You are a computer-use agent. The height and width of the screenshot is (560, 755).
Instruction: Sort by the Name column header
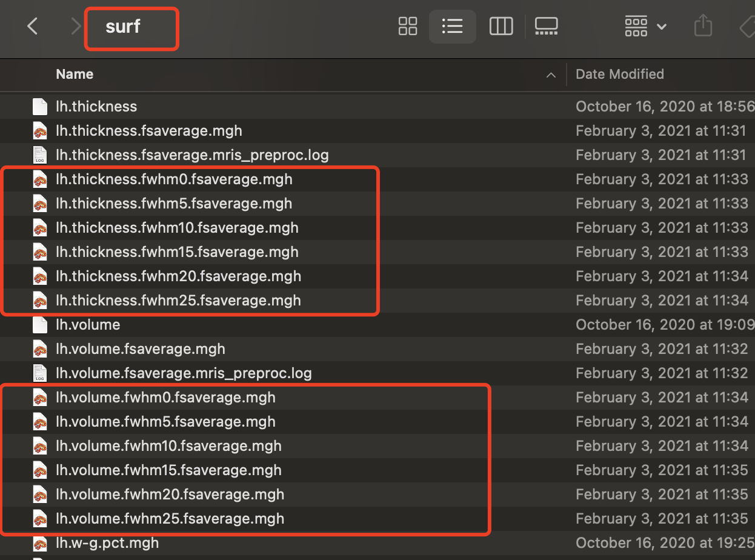coord(75,75)
